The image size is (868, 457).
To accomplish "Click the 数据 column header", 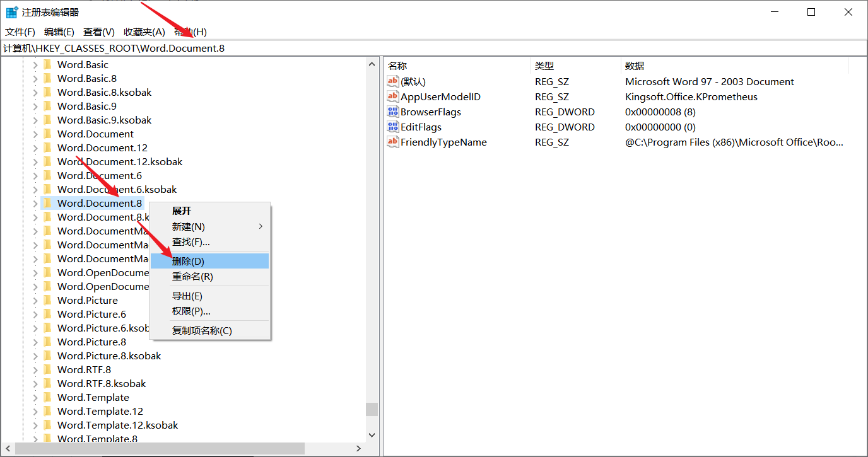I will 734,66.
